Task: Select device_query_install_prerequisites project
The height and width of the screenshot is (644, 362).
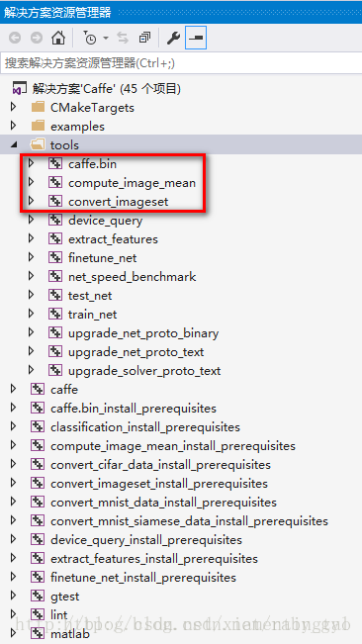Action: pyautogui.click(x=146, y=540)
